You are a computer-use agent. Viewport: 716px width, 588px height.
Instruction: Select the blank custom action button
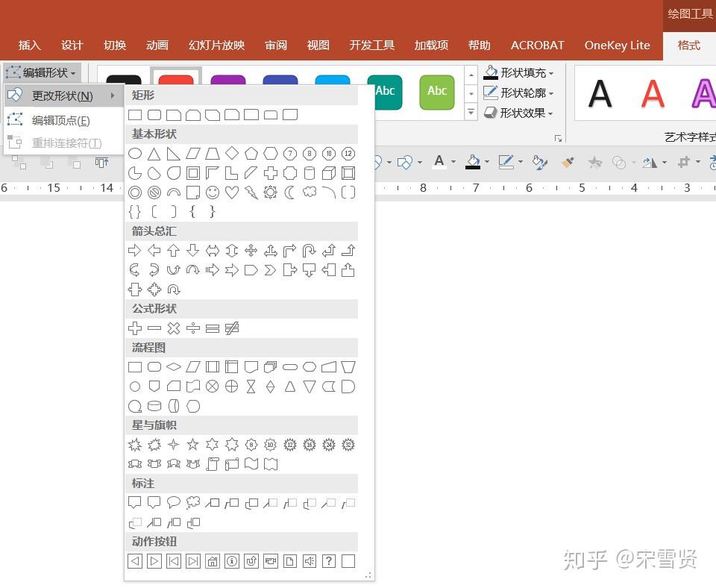pos(348,561)
